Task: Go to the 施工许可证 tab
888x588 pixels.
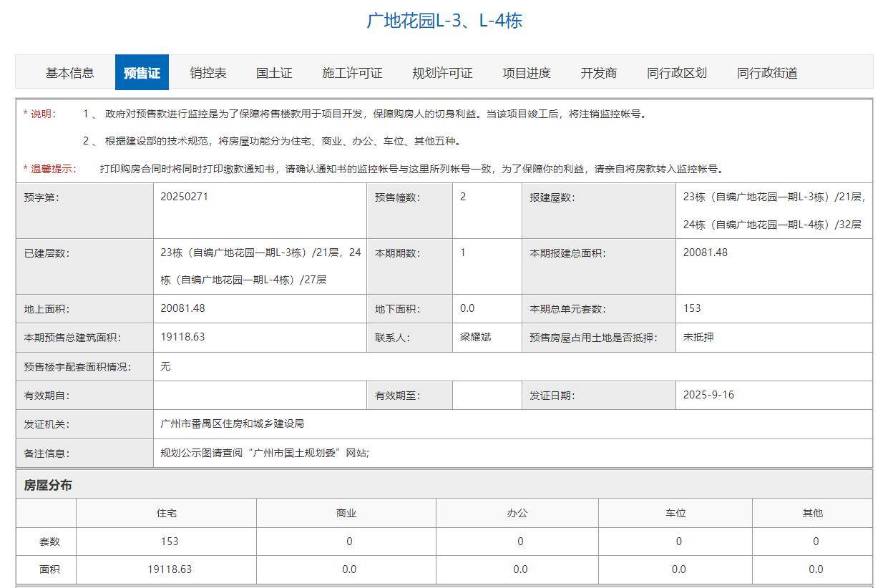Action: 352,73
